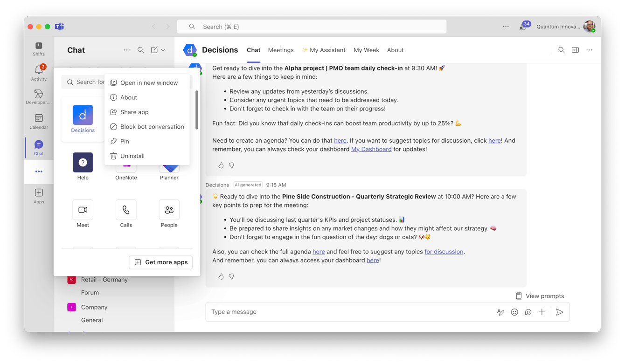Click the send message icon
This screenshot has width=625, height=364.
(560, 312)
